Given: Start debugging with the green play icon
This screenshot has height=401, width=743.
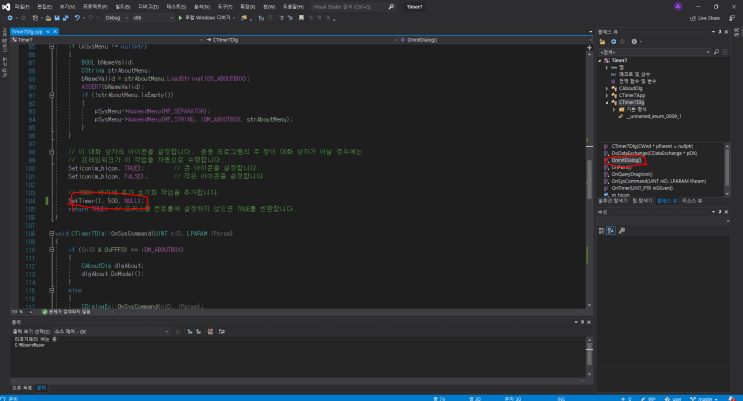Looking at the screenshot, I should 180,18.
